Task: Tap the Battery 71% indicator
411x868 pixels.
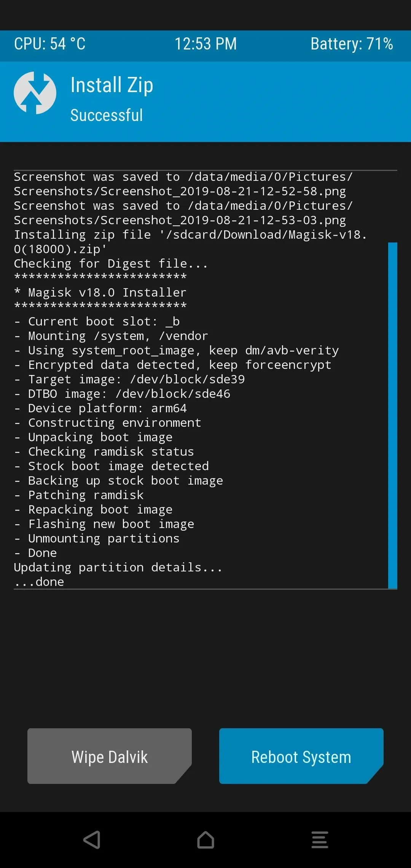Action: tap(352, 44)
